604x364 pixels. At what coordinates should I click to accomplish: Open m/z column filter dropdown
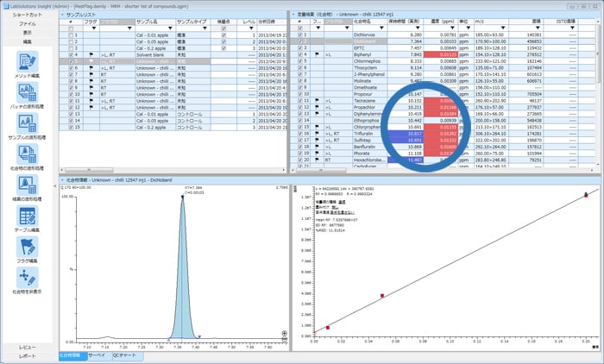[503, 28]
